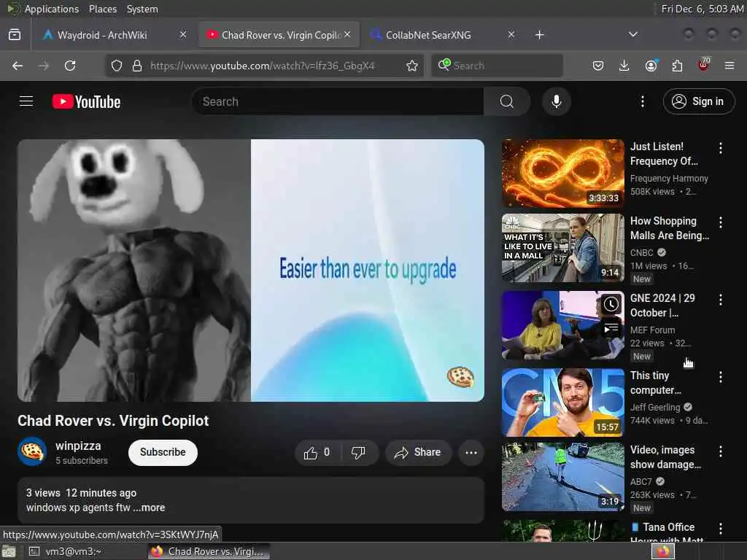Dislike the video with thumbs down

coord(359,452)
